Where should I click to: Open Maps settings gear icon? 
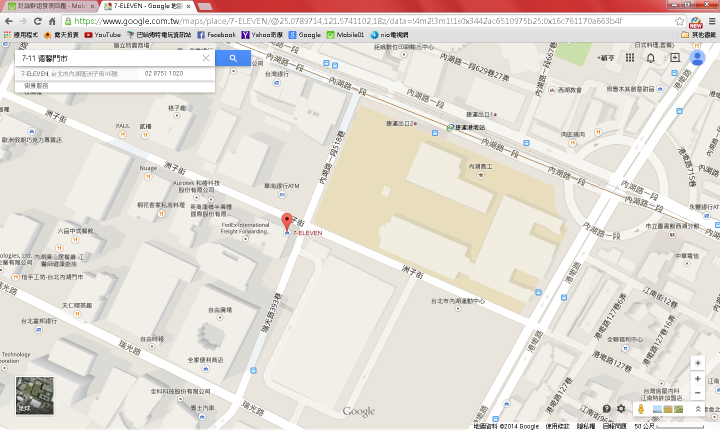pyautogui.click(x=621, y=408)
